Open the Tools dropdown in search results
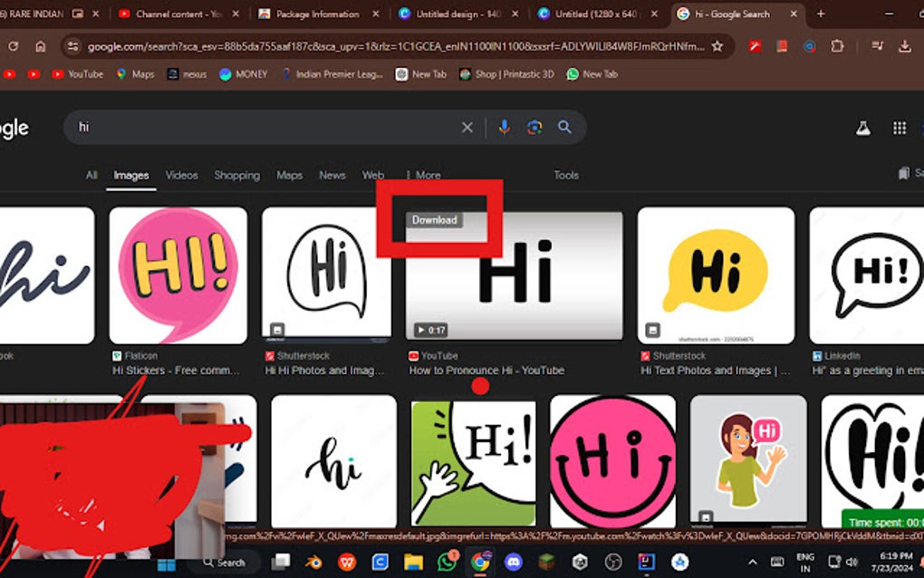This screenshot has width=924, height=578. [565, 175]
